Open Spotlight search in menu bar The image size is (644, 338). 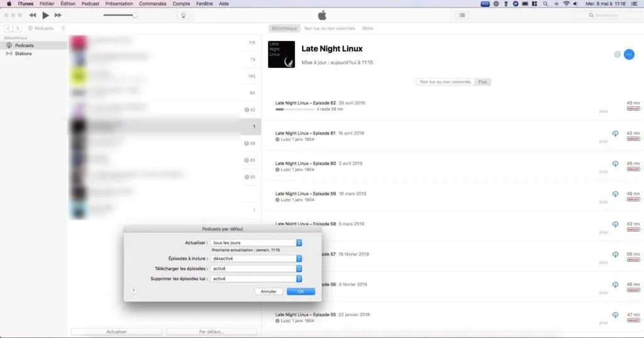(x=545, y=4)
